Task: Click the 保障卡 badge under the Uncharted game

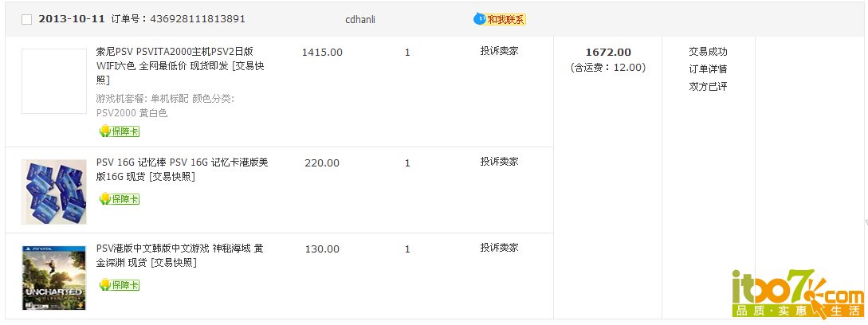Action: click(119, 285)
